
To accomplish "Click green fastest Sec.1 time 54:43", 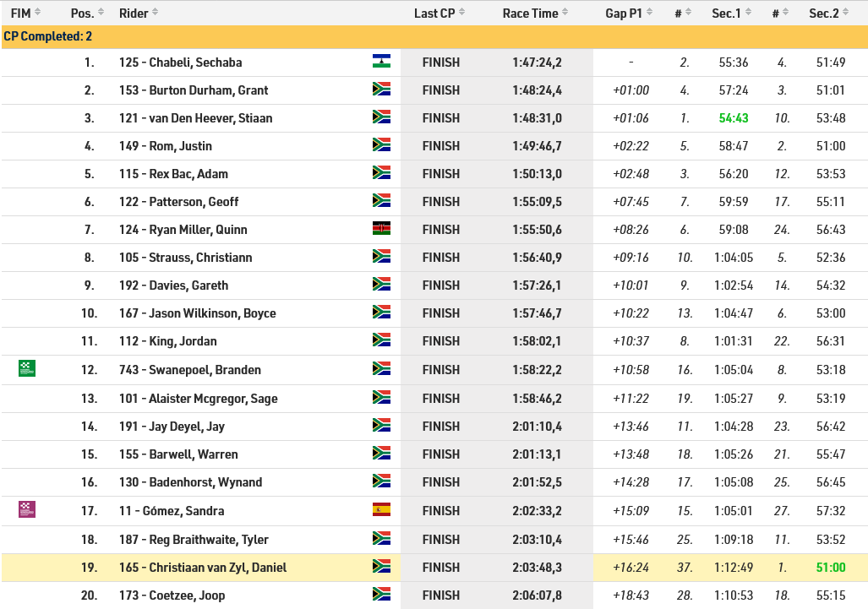I will 734,117.
